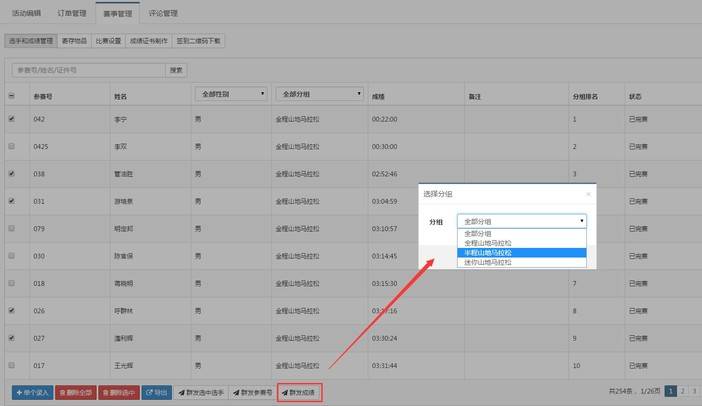Image resolution: width=702 pixels, height=406 pixels.
Task: Check the box for row 0425 李双
Action: tap(12, 146)
